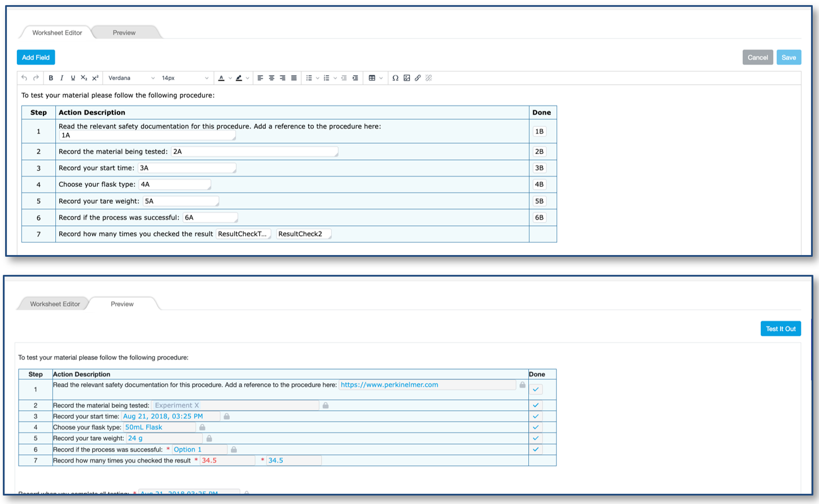Align text right

point(282,78)
